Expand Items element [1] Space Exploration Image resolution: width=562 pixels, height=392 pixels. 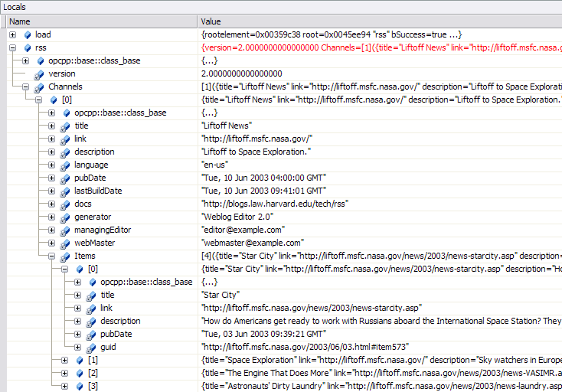coord(65,360)
